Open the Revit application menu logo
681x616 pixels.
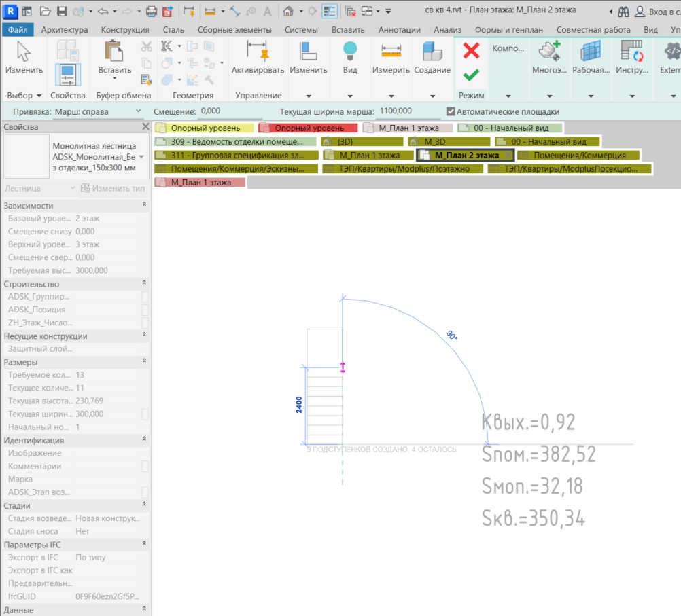pyautogui.click(x=10, y=12)
